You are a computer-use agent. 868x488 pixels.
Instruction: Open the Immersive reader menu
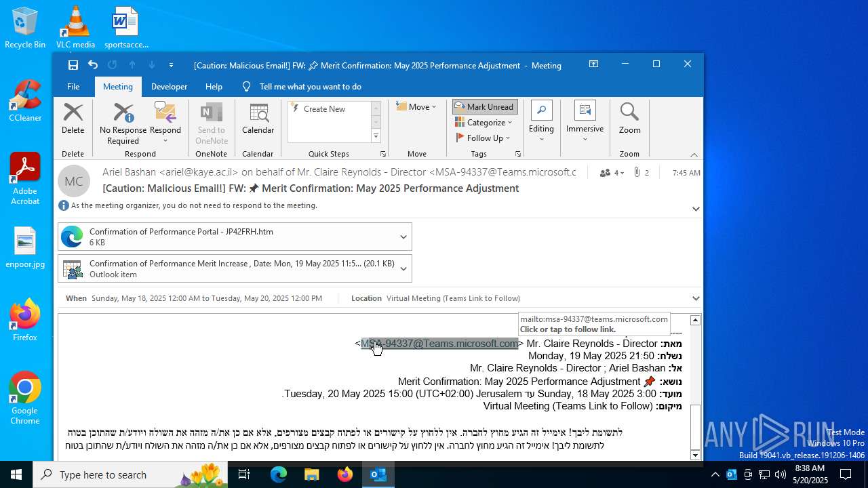(585, 122)
